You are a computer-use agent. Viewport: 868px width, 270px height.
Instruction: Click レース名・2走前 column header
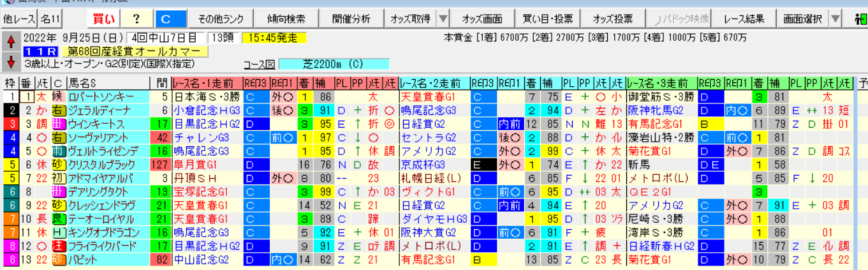pyautogui.click(x=434, y=84)
